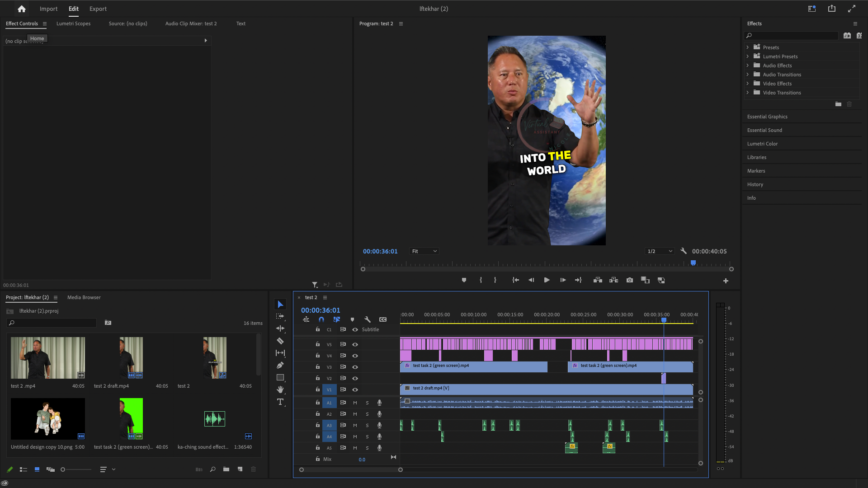Select the Razor tool
868x488 pixels.
(x=280, y=341)
